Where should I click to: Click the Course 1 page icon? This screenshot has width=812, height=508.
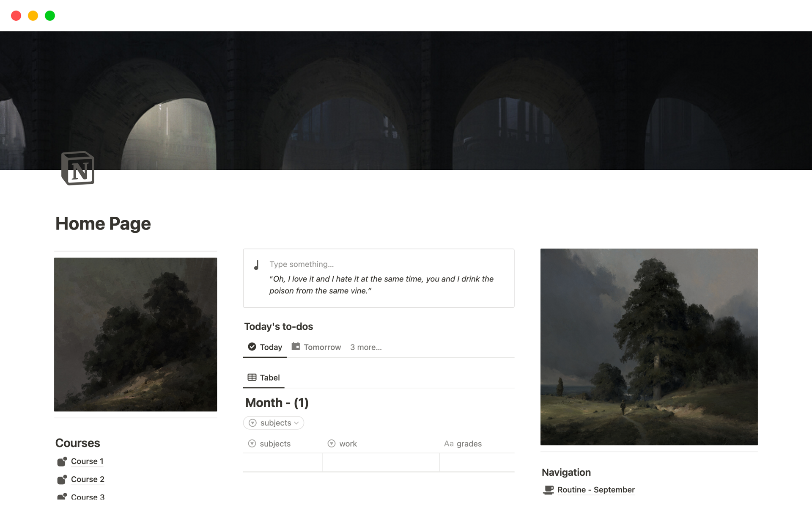pos(62,461)
